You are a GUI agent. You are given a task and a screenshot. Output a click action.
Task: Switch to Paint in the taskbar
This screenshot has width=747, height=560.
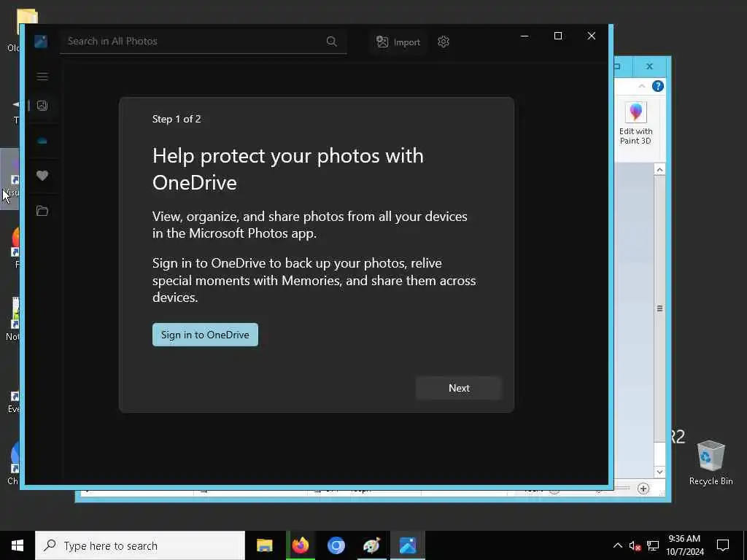coord(371,545)
